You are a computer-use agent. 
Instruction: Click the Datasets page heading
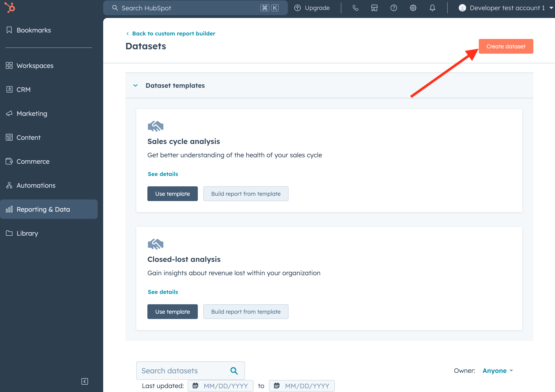[146, 46]
